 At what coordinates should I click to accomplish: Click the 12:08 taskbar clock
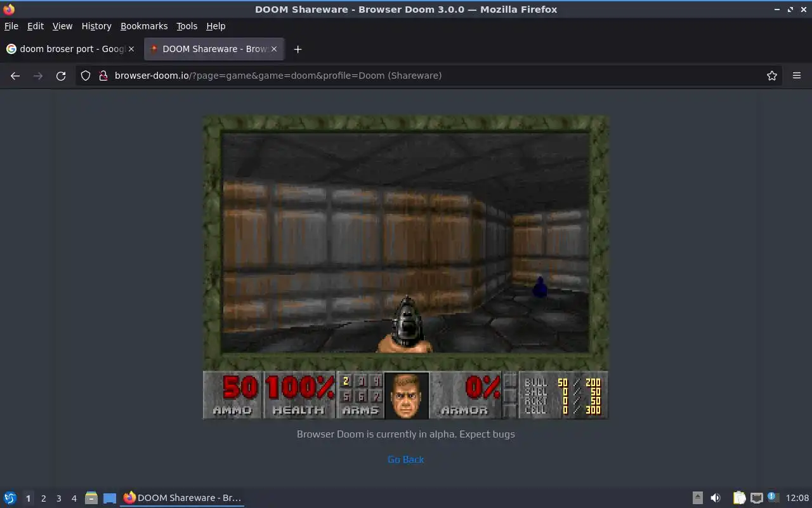797,498
